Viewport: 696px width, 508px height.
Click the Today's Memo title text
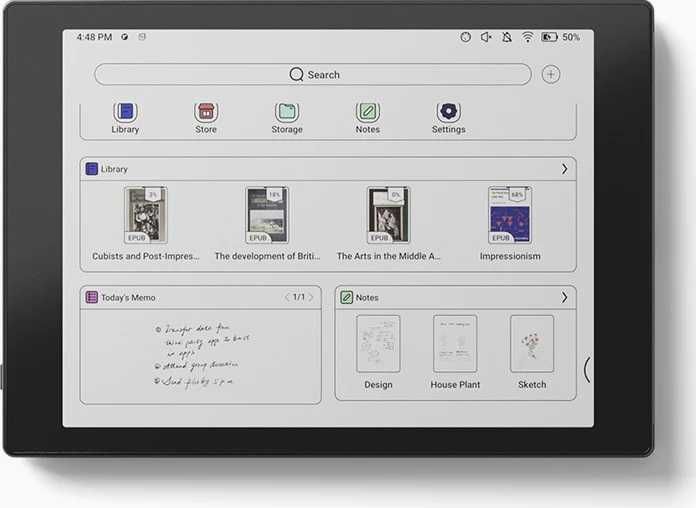click(x=128, y=298)
